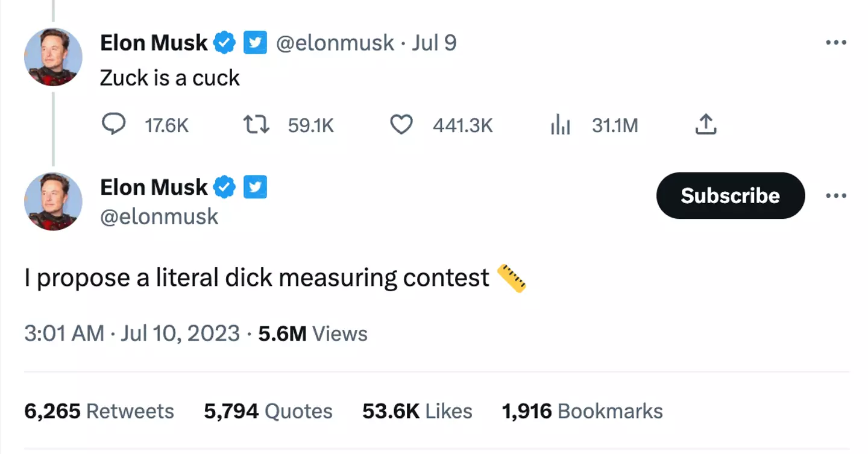The height and width of the screenshot is (454, 868).
Task: Like the tweet with 441.3K likes
Action: pos(401,125)
